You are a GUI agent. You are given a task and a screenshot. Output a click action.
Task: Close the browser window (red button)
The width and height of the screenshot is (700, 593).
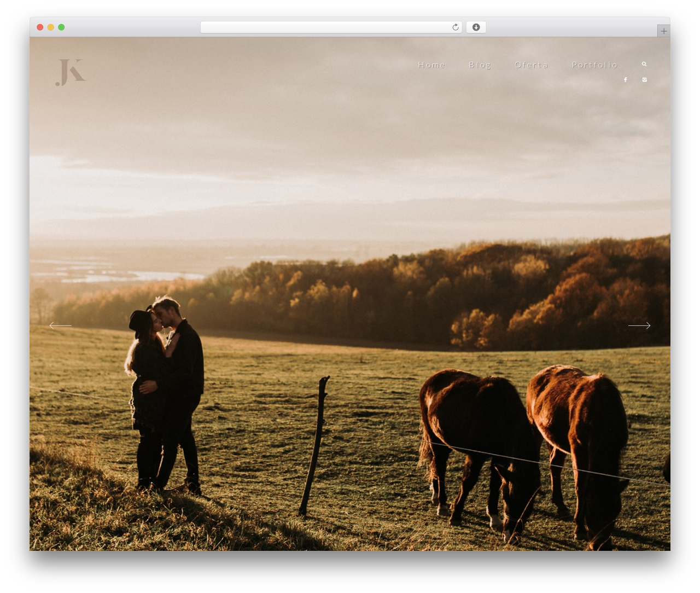coord(40,27)
